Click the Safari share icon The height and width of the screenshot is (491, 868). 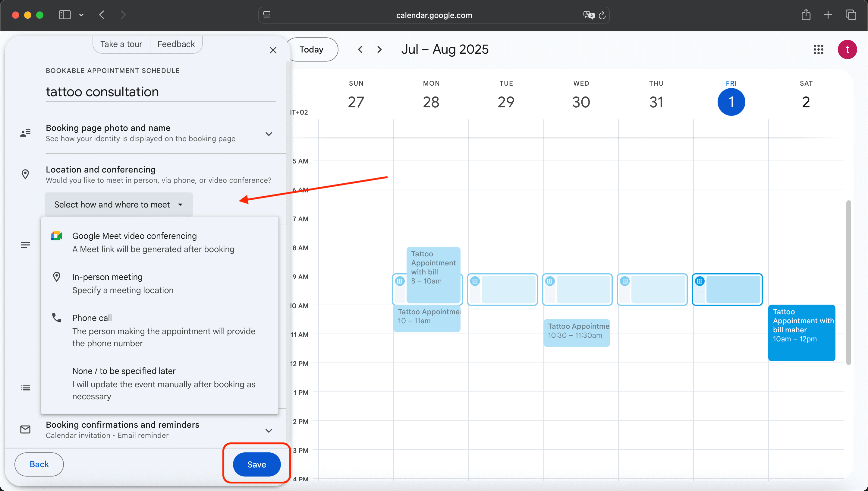(x=806, y=15)
